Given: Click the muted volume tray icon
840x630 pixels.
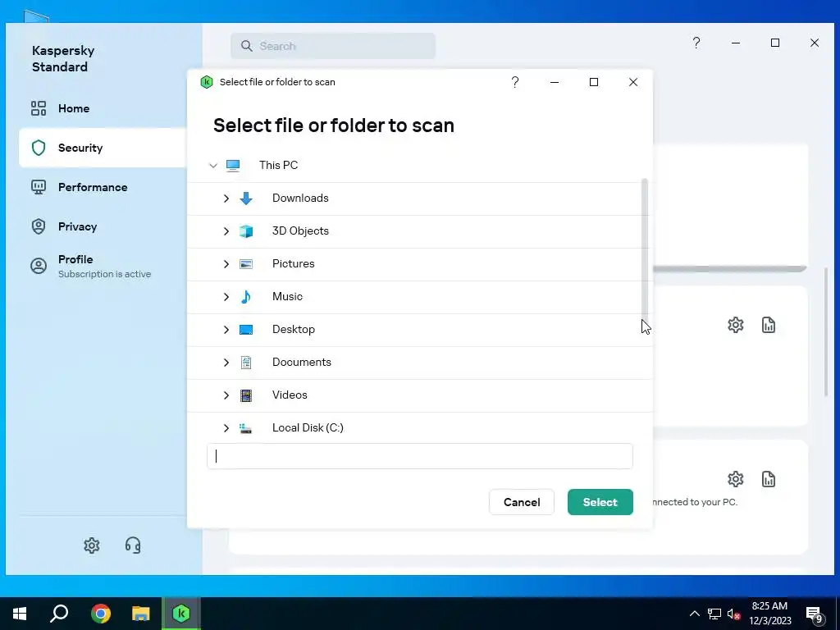Looking at the screenshot, I should pos(733,614).
